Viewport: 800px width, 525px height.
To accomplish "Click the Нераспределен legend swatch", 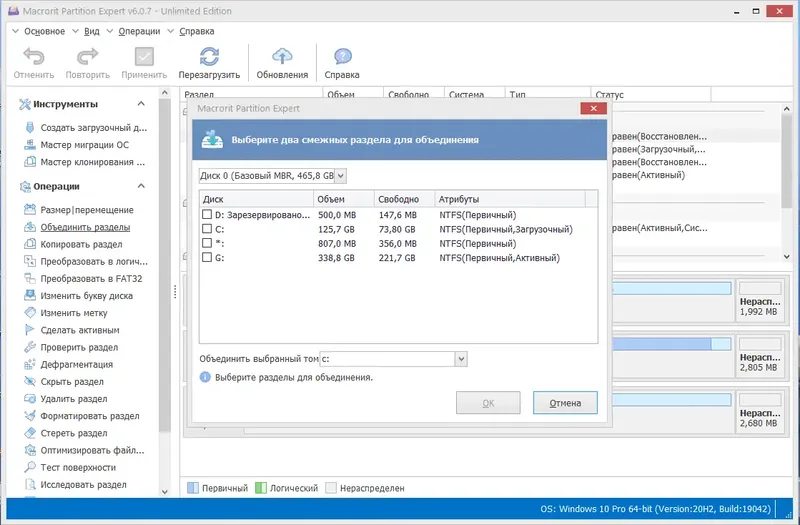I will [x=331, y=488].
